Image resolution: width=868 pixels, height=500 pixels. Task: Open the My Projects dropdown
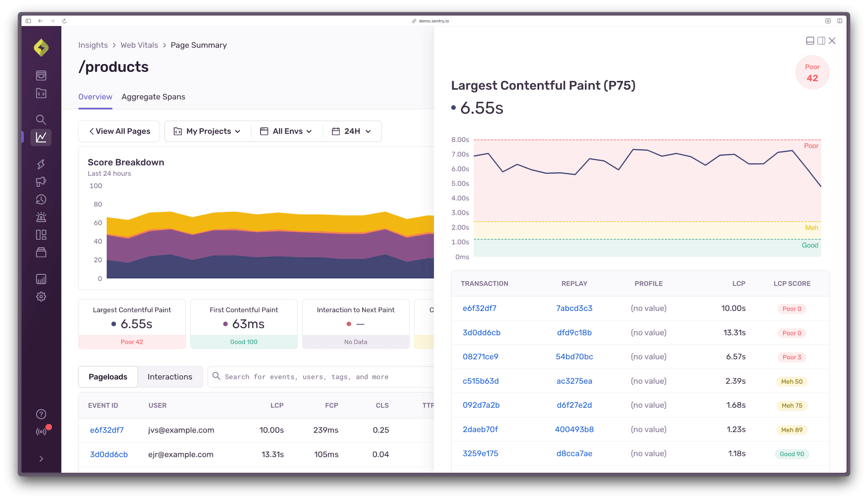(x=207, y=131)
